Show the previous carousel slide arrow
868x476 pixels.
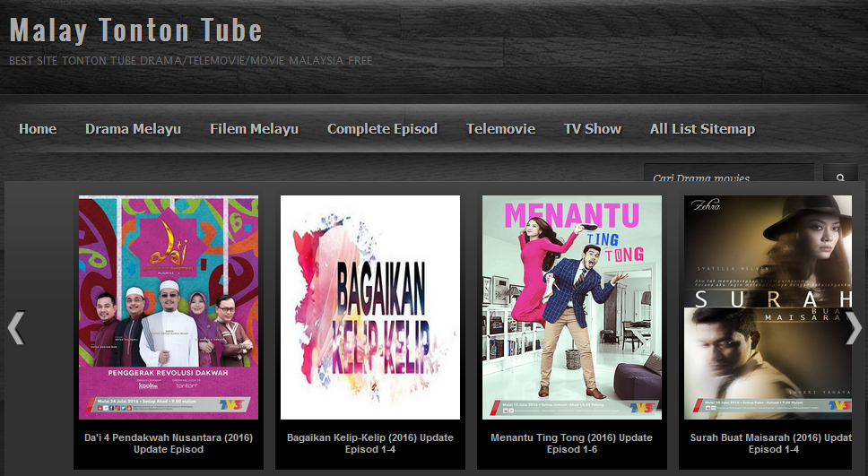pos(17,328)
